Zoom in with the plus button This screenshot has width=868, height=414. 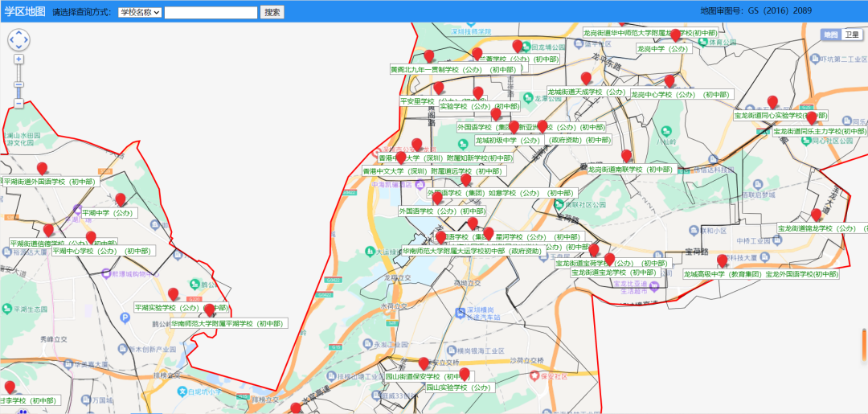click(x=18, y=59)
